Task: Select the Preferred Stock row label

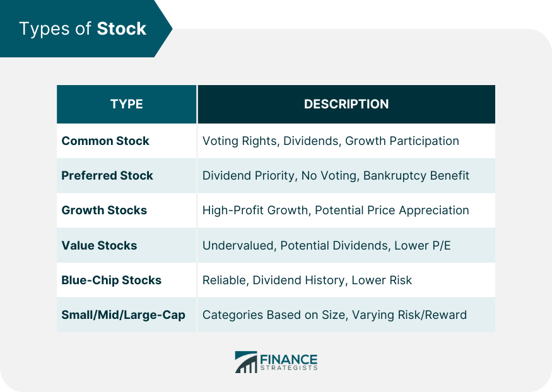Action: (x=107, y=175)
